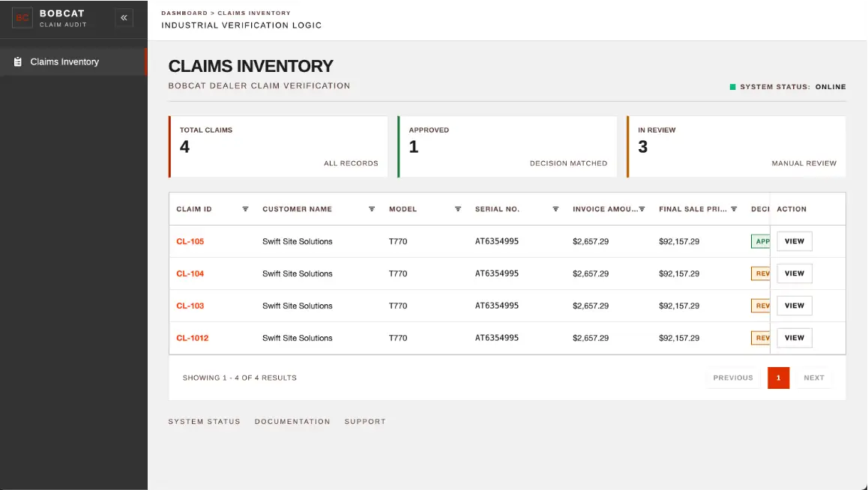Open claim CL-1012 link
The image size is (868, 490).
(x=192, y=338)
